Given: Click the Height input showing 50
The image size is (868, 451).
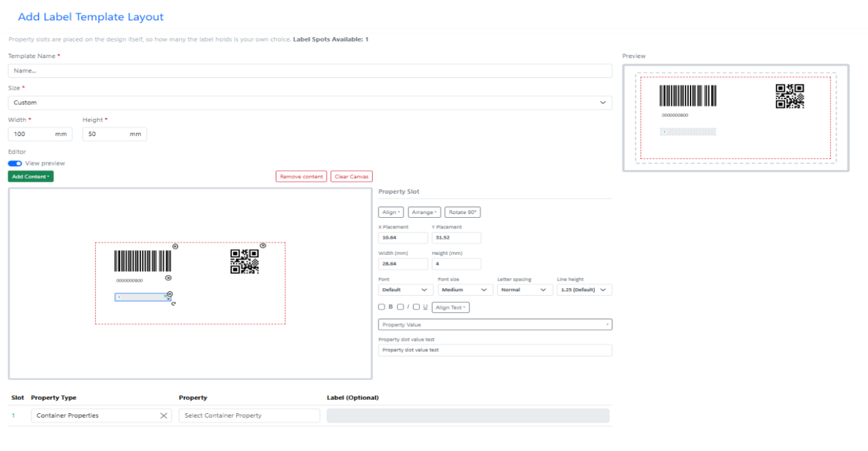Looking at the screenshot, I should [114, 134].
